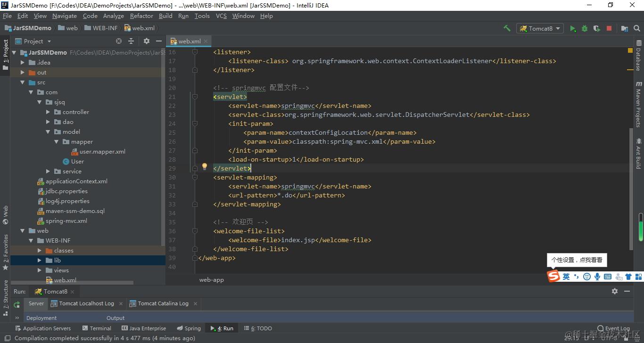Rerun Tomcat8 using the green rerun icon

point(17,304)
